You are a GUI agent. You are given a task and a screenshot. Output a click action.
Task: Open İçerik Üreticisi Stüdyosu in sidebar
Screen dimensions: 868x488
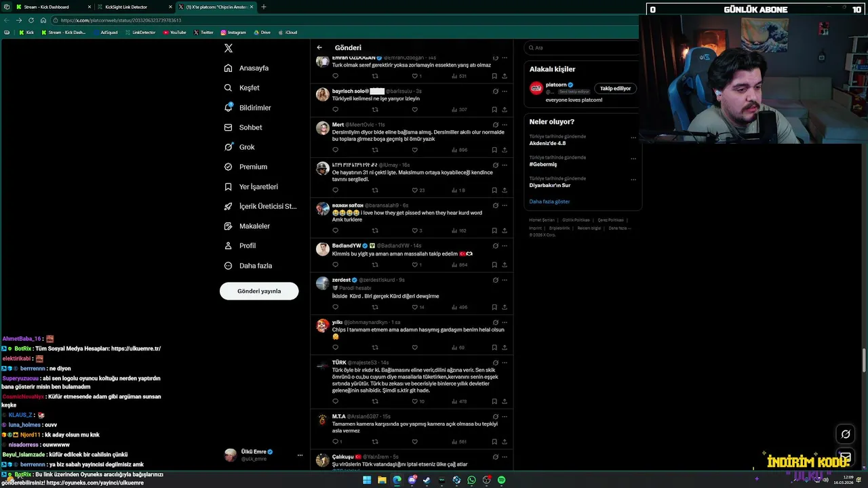coord(260,206)
